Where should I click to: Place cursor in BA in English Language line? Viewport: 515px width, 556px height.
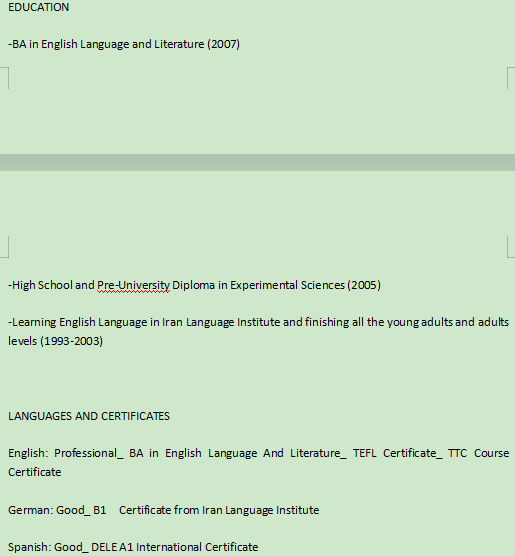point(124,44)
